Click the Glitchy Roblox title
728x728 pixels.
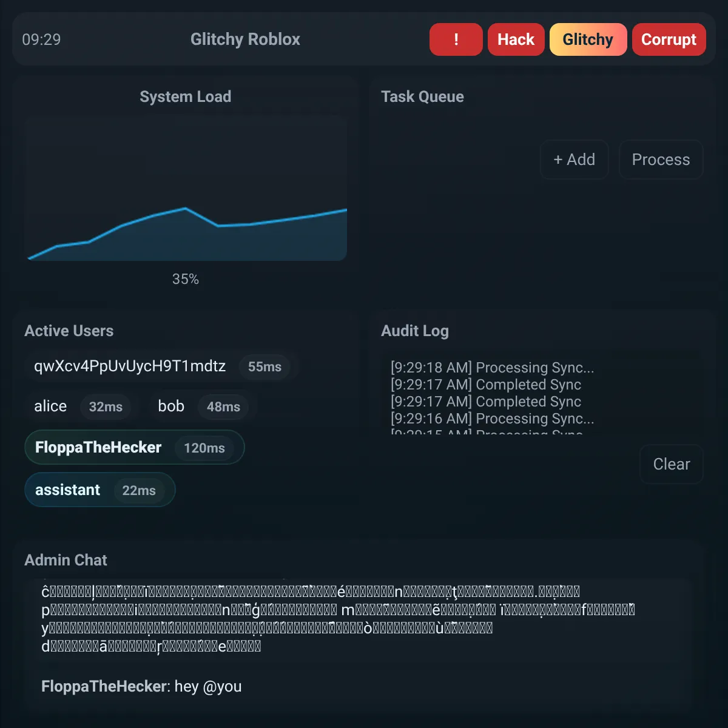tap(245, 39)
